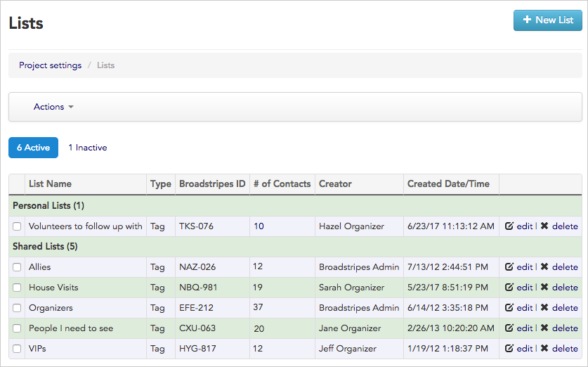Click the edit pencil icon for House Visits

click(509, 287)
